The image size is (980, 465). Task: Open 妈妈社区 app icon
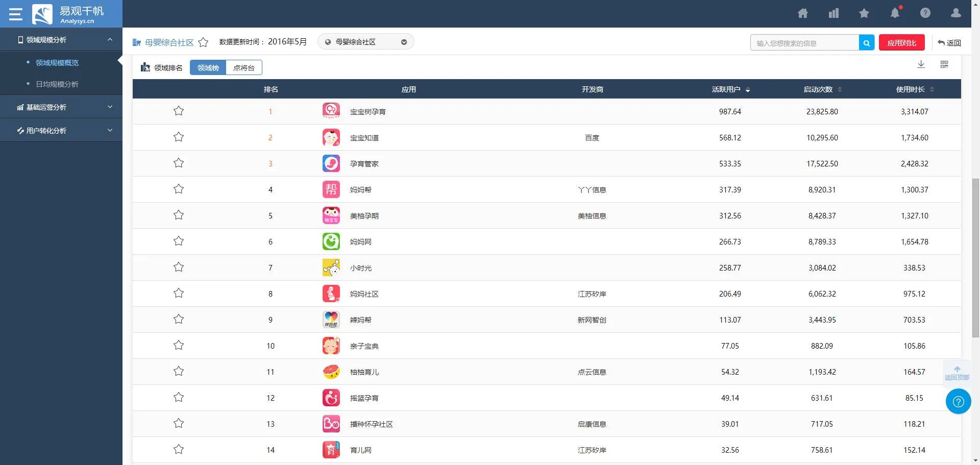[x=331, y=293]
